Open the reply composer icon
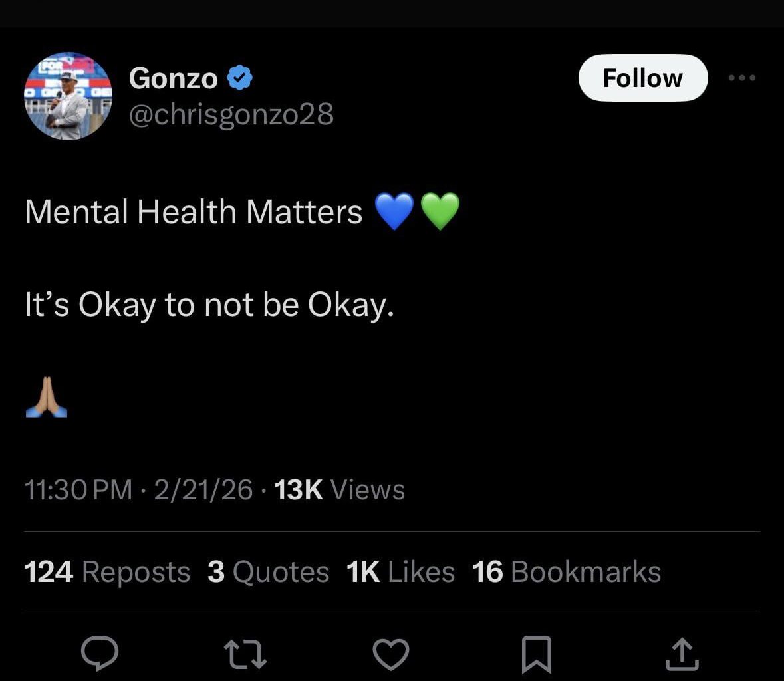The height and width of the screenshot is (681, 784). tap(100, 653)
